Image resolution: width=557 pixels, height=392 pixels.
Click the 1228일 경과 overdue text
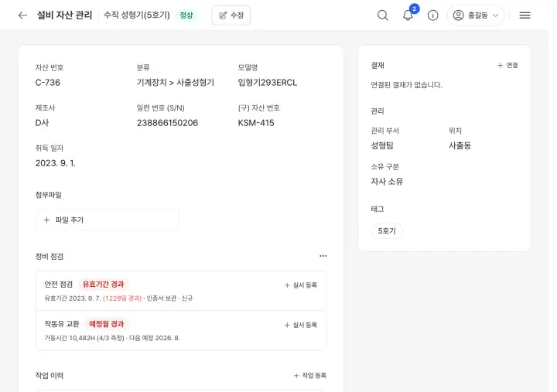pyautogui.click(x=122, y=298)
